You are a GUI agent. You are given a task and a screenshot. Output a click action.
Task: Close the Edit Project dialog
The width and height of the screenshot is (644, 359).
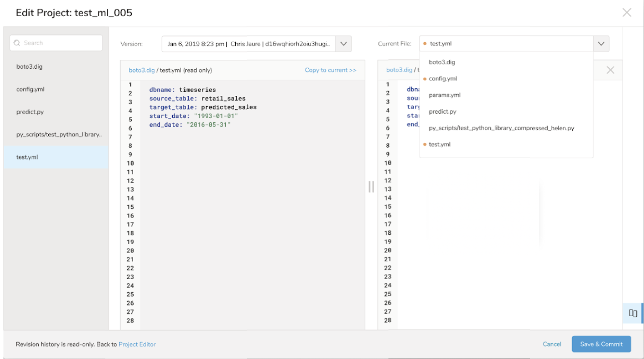click(626, 13)
